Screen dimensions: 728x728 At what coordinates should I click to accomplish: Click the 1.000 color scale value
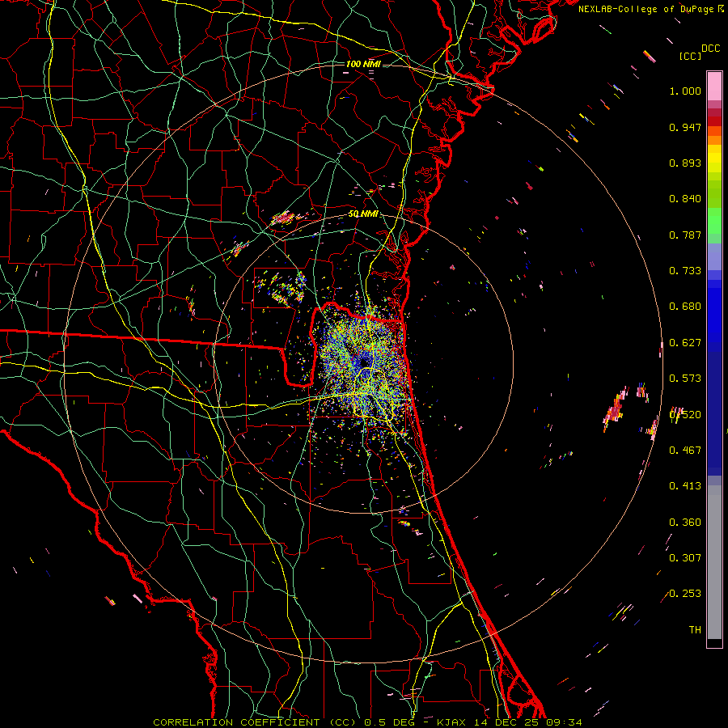(x=685, y=91)
